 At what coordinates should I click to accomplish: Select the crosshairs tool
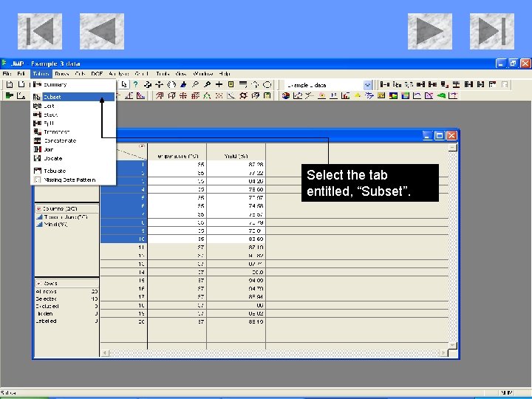(219, 84)
